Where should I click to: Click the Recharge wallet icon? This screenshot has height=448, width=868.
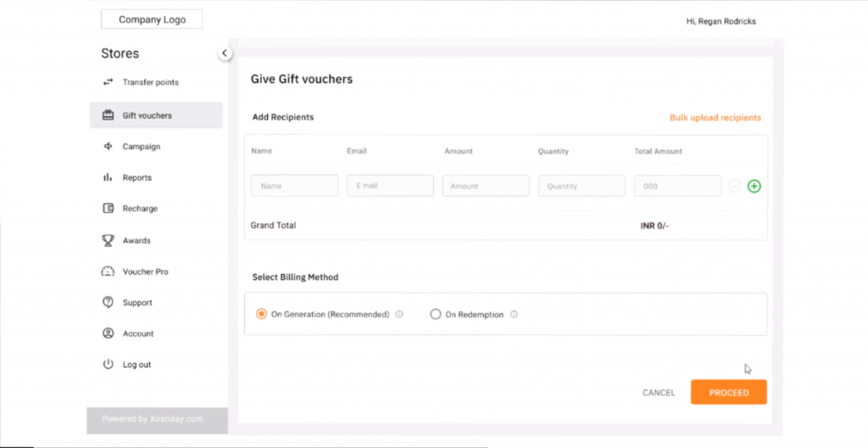(108, 209)
